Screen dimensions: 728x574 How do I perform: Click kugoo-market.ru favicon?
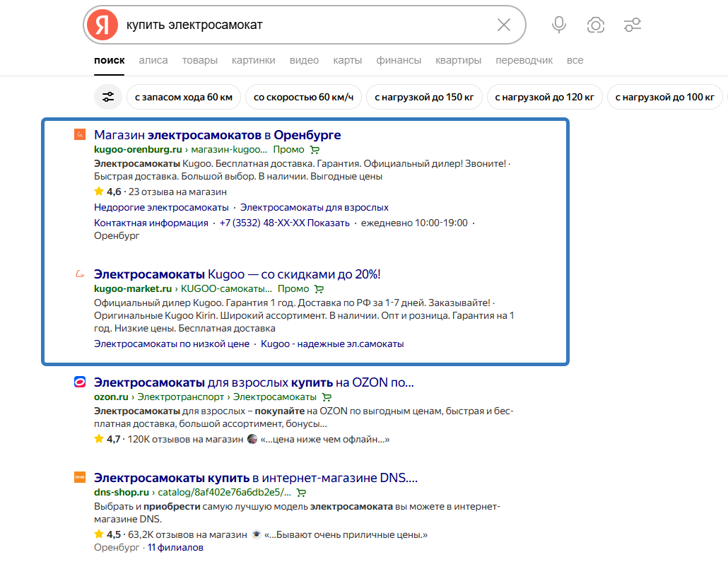[80, 274]
